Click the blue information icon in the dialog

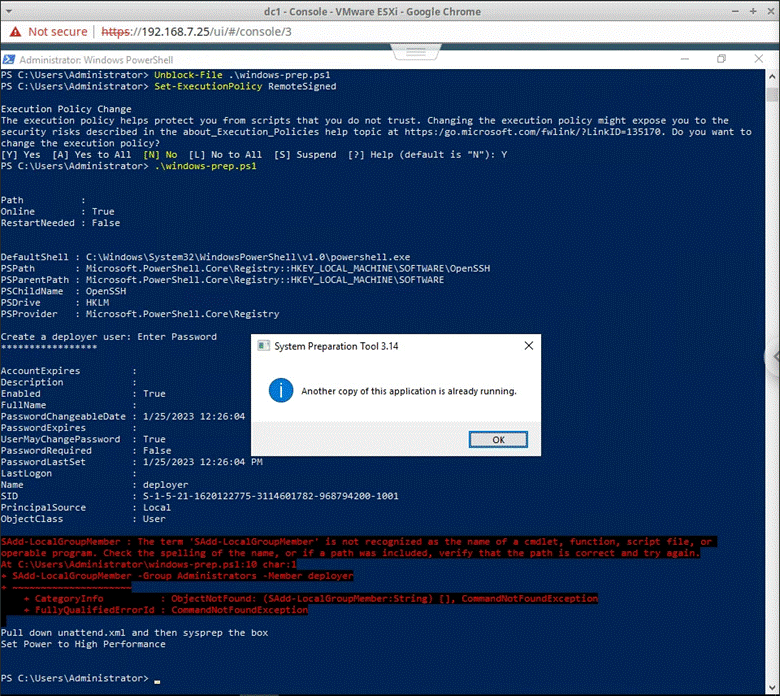(x=281, y=391)
